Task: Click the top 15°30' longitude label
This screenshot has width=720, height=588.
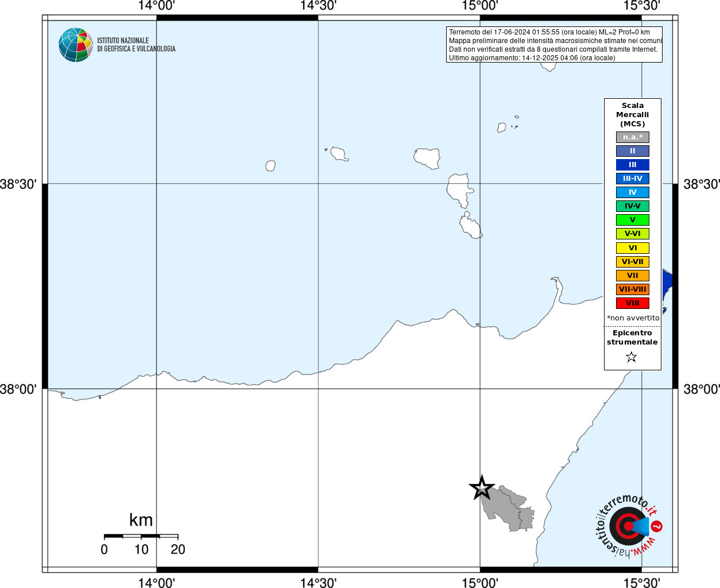Action: pos(642,6)
